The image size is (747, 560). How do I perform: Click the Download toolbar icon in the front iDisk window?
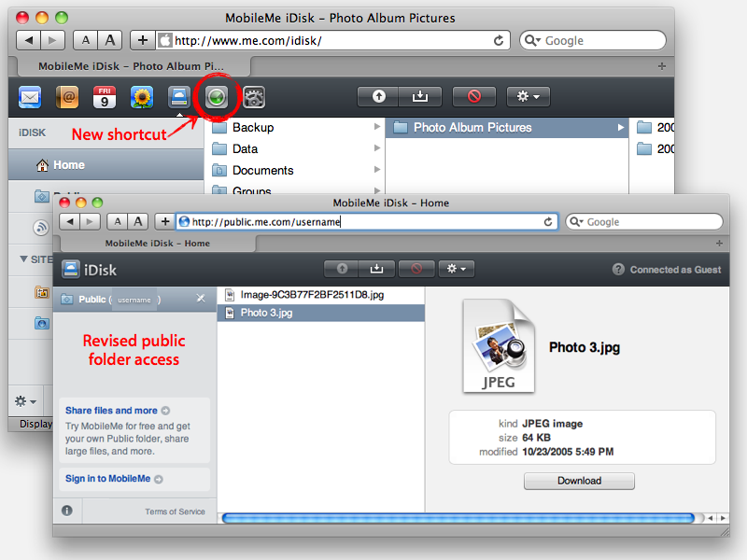point(377,269)
